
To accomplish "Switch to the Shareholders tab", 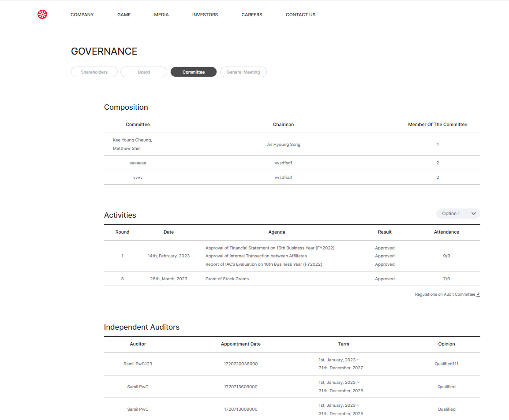I will click(x=94, y=72).
